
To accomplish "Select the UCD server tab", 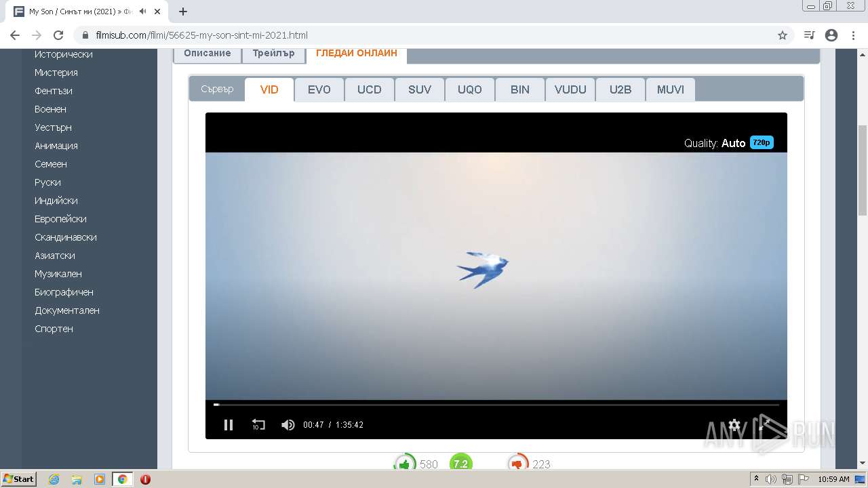I will point(370,89).
